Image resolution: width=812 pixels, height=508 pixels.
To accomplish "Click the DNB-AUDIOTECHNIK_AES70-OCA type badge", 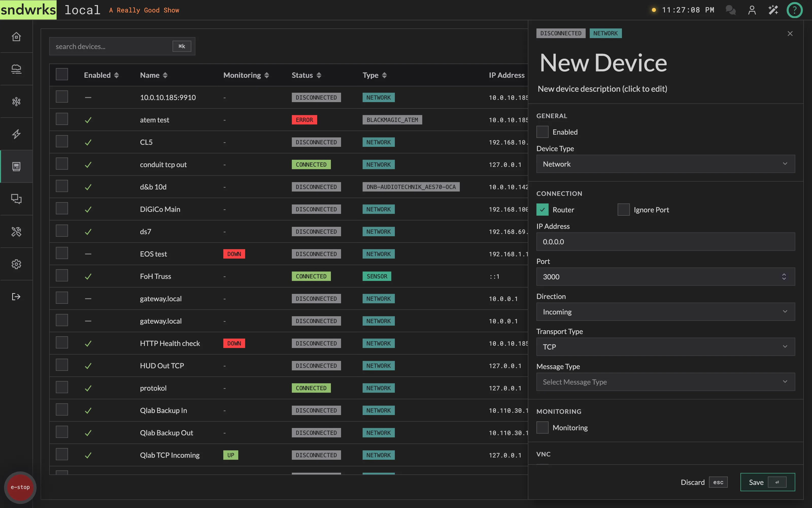I will (411, 187).
